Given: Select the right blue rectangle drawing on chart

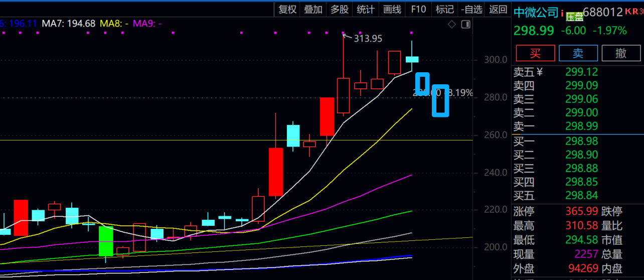Looking at the screenshot, I should 440,100.
